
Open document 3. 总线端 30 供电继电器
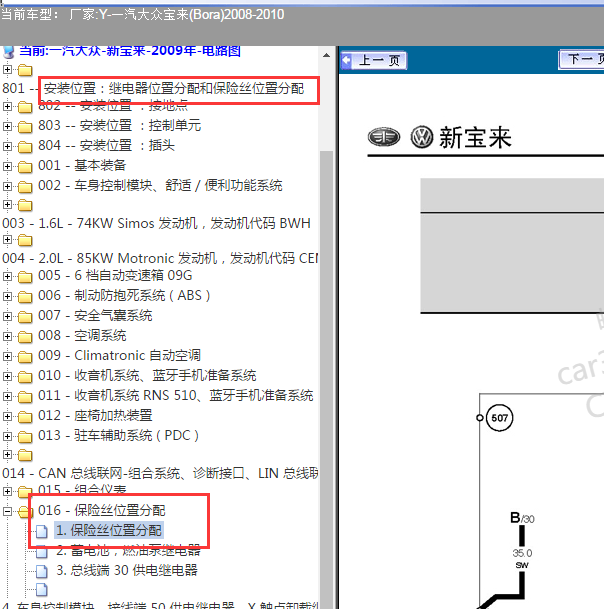(x=127, y=570)
